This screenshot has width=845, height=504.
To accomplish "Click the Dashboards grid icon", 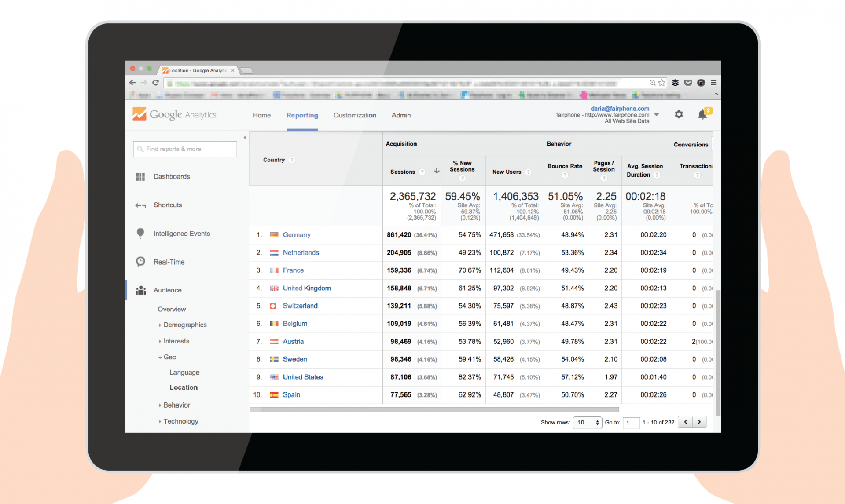I will pyautogui.click(x=140, y=177).
